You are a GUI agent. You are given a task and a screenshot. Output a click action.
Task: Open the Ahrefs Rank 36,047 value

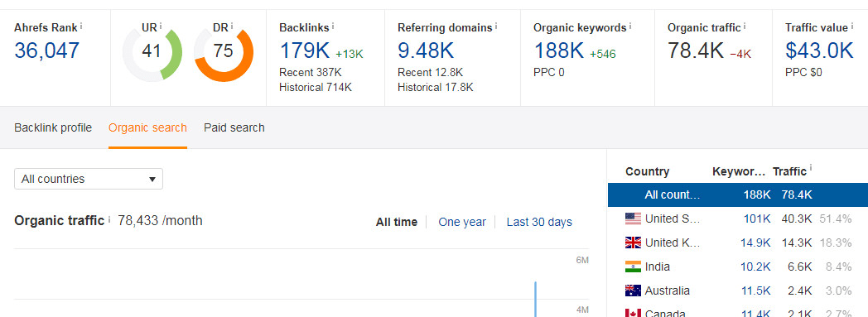(47, 50)
